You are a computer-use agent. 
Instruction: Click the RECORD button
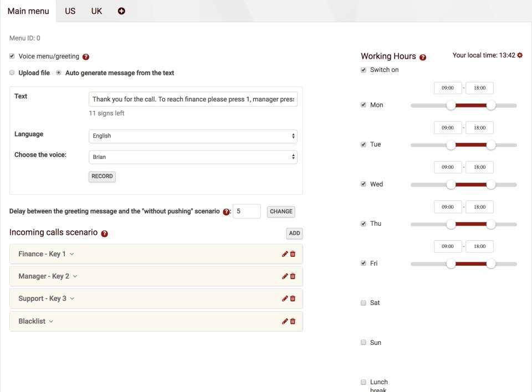point(101,176)
